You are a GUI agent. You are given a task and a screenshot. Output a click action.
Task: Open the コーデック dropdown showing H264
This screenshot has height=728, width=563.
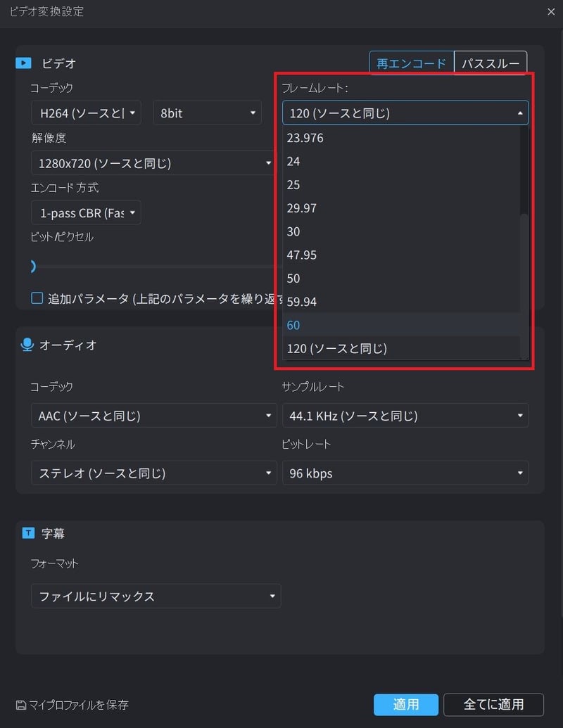click(86, 112)
